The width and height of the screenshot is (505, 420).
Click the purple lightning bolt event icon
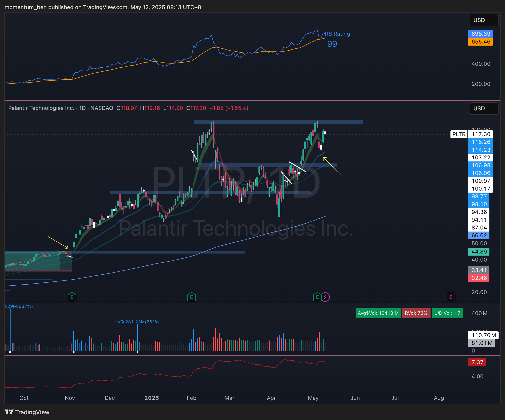click(x=325, y=297)
